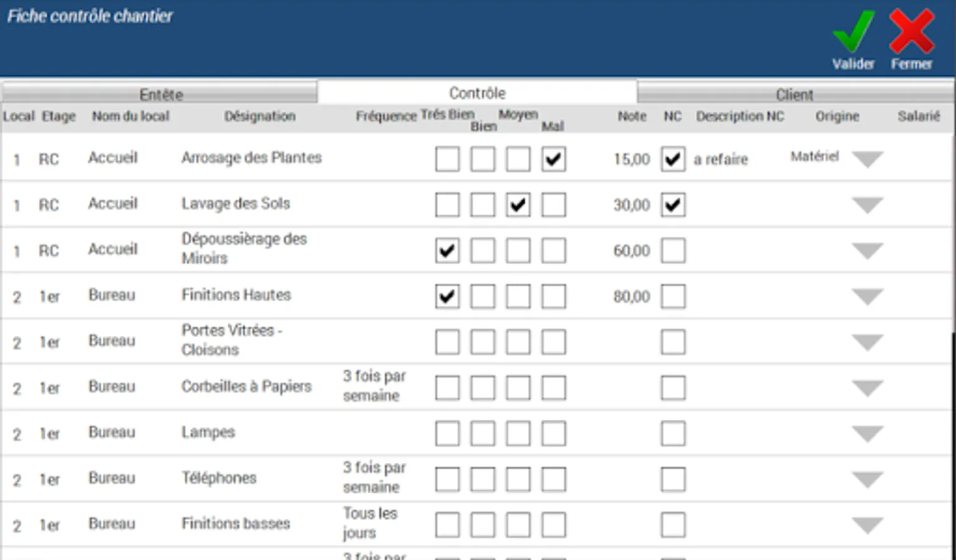This screenshot has width=956, height=560.
Task: Expand Origine dropdown for Portes Vitrées - Cloisons
Action: 868,342
